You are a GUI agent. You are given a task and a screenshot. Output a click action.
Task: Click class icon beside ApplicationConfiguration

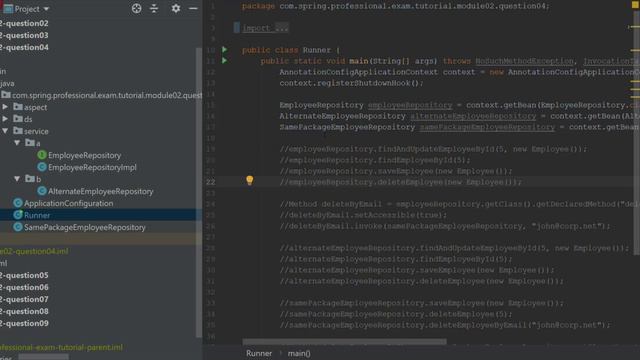tap(18, 203)
